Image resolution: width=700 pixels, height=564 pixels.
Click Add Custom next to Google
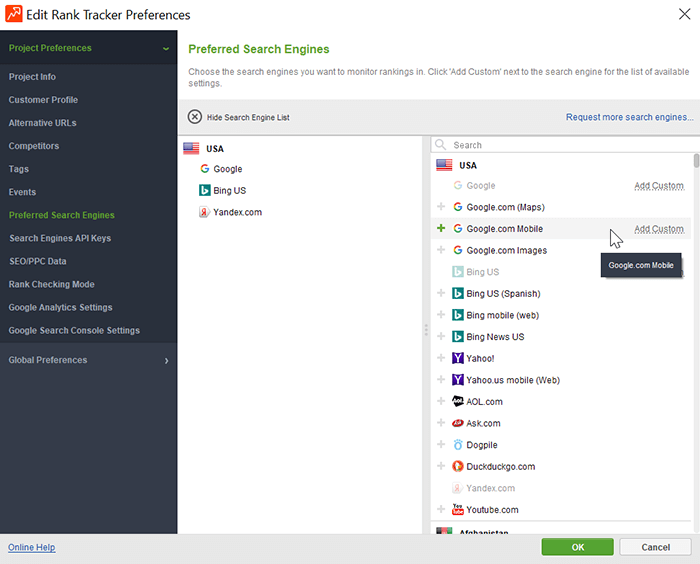tap(659, 185)
